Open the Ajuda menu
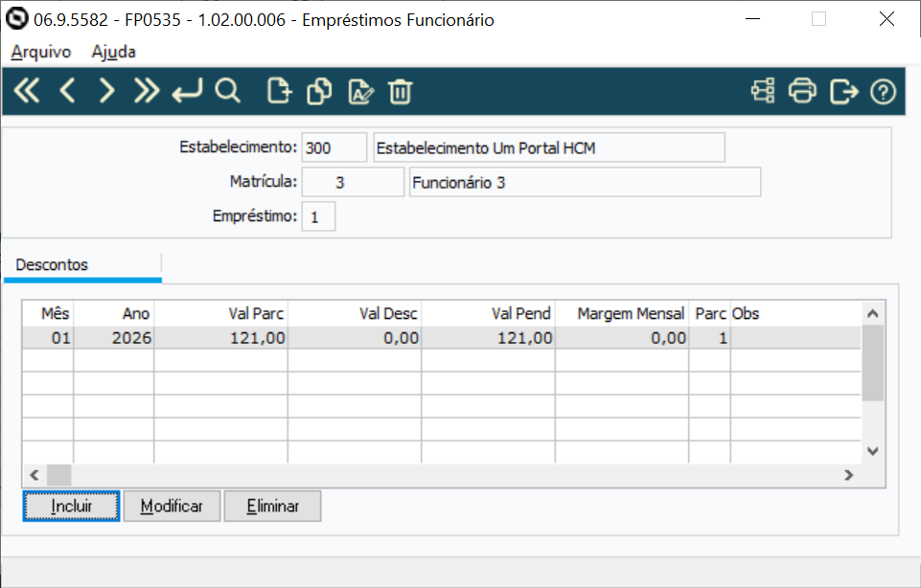 click(113, 52)
